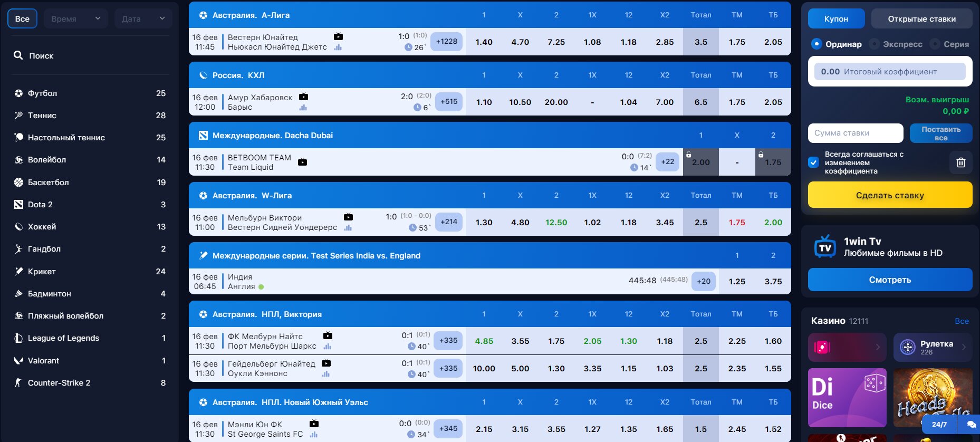Select the Ординар bet type radio

(816, 44)
